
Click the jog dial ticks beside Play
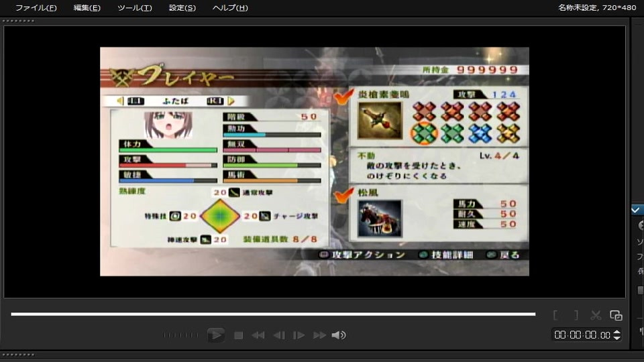[180, 335]
